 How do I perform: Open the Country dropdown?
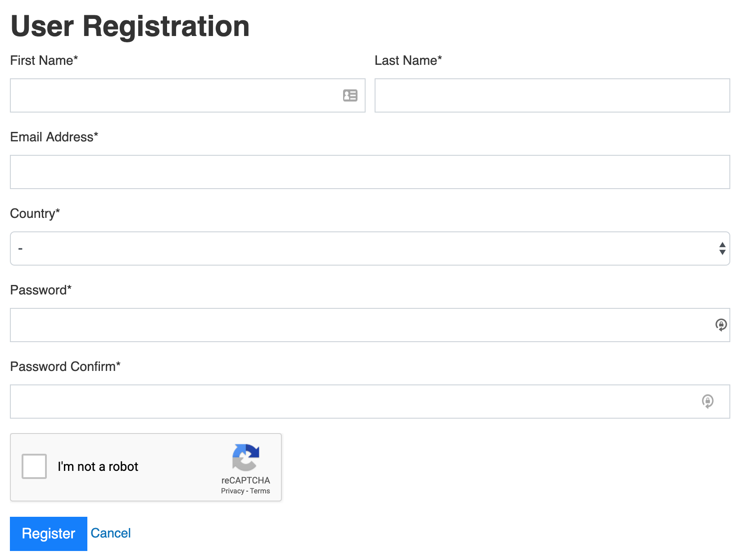coord(370,248)
